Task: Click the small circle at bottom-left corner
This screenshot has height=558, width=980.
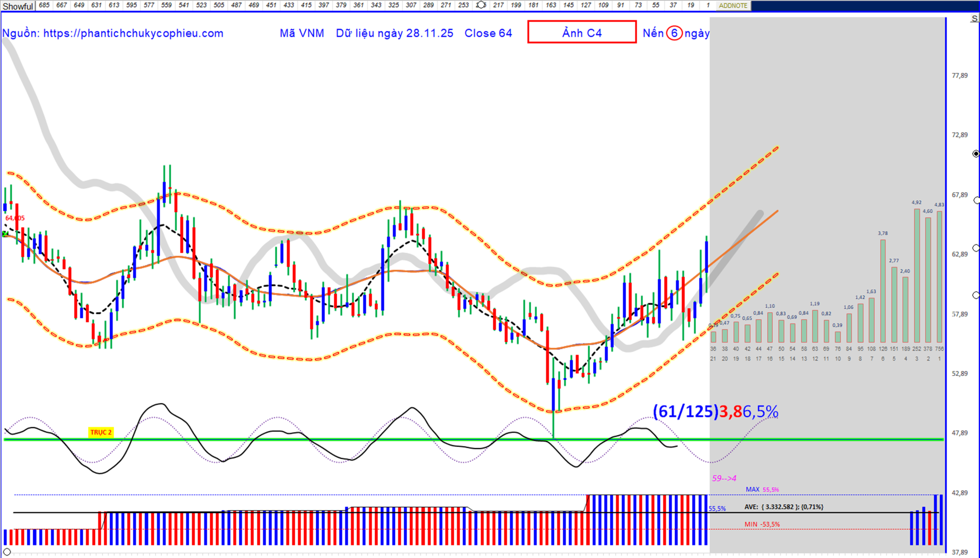Action: pyautogui.click(x=7, y=552)
